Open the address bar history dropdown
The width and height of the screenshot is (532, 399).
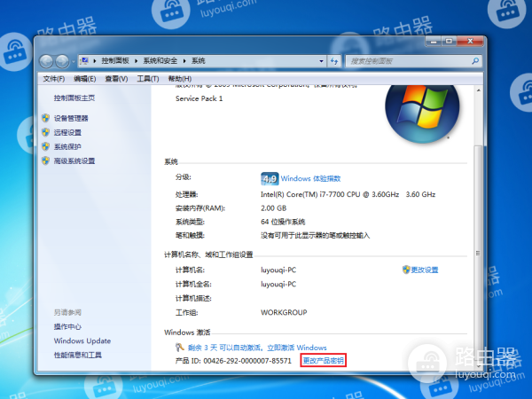321,61
